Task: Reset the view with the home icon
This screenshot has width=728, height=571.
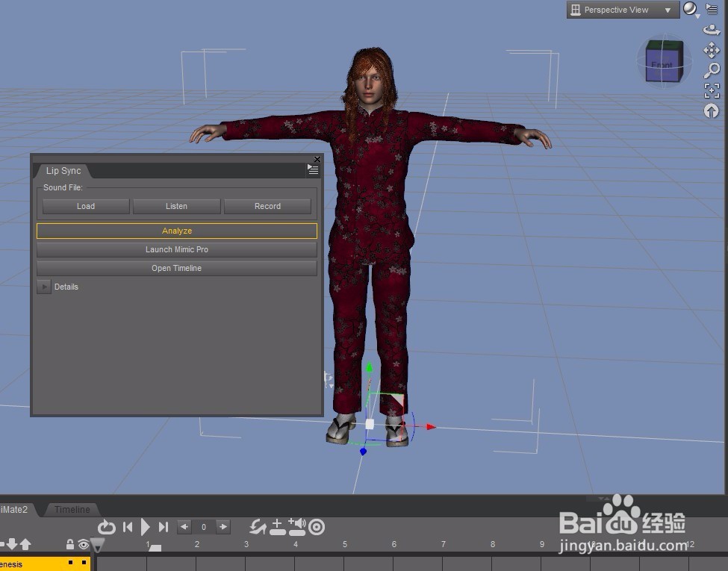Action: pyautogui.click(x=711, y=110)
